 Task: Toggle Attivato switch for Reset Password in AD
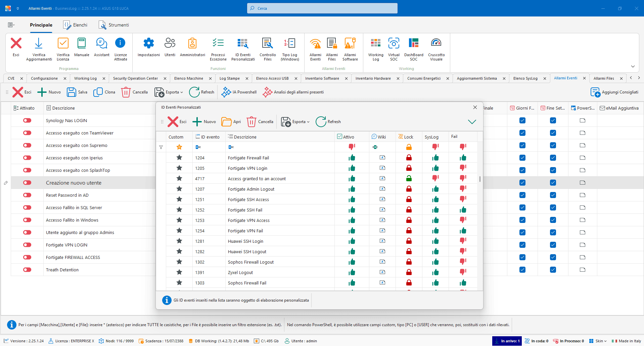27,195
